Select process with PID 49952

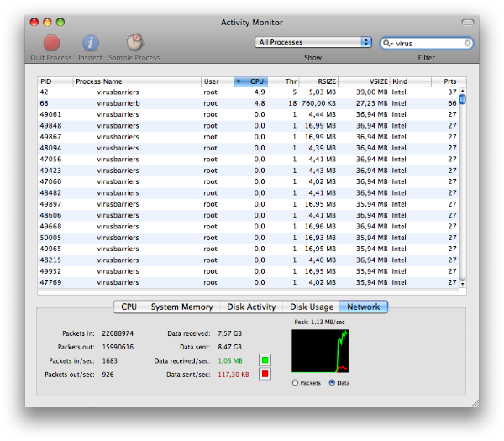tap(248, 271)
